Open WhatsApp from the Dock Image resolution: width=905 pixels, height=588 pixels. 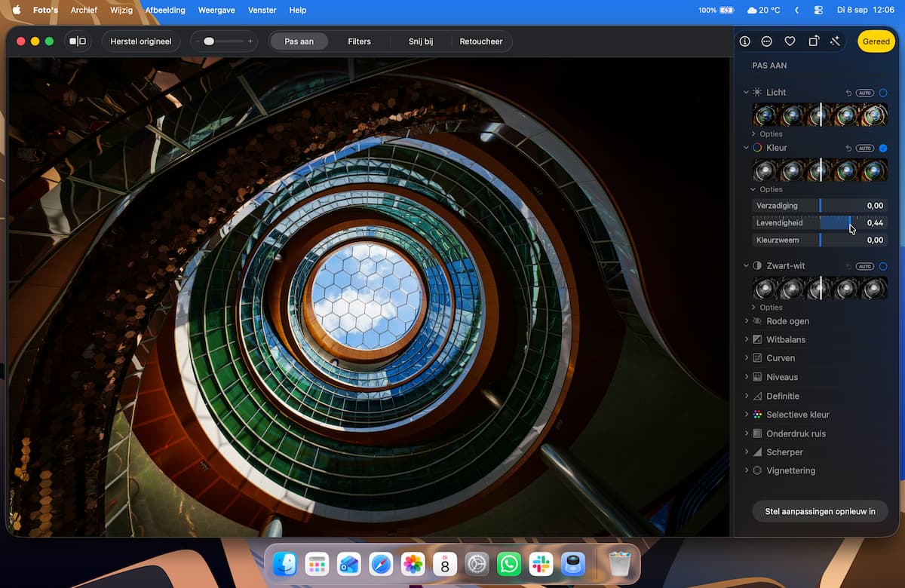pos(509,564)
